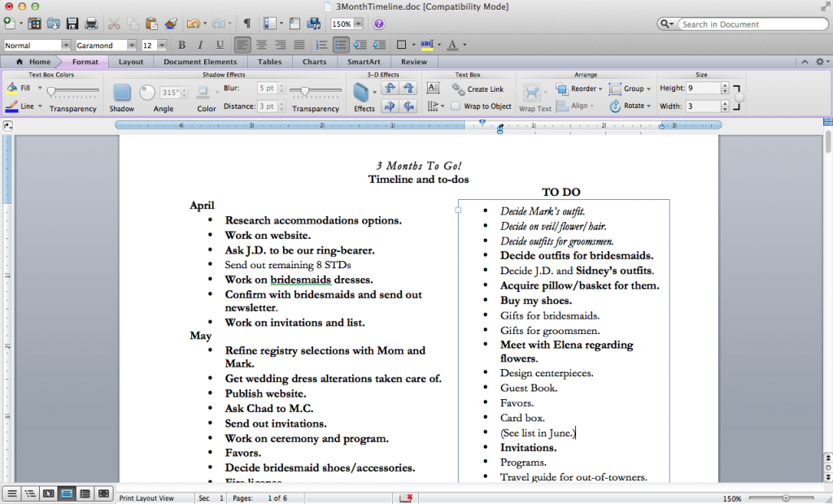
Task: Open Word Help purple icon
Action: (379, 24)
